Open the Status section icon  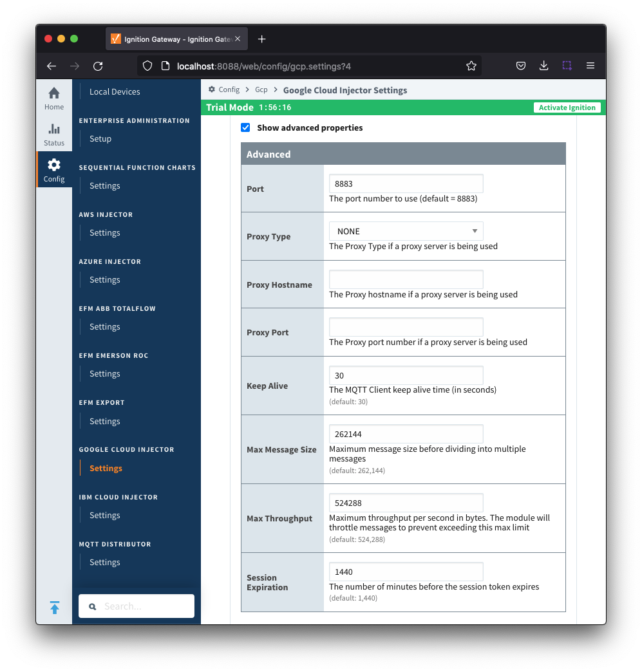click(54, 129)
